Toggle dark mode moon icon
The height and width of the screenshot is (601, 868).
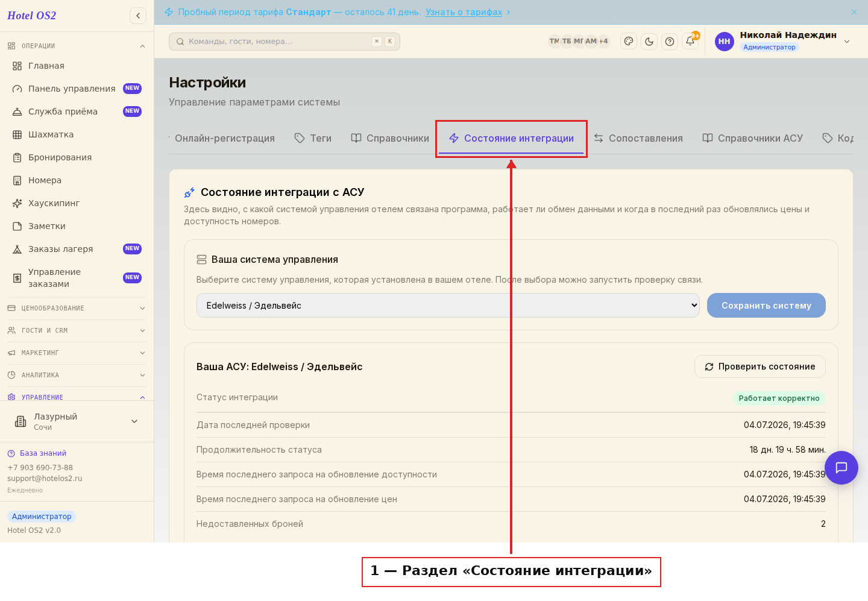649,42
